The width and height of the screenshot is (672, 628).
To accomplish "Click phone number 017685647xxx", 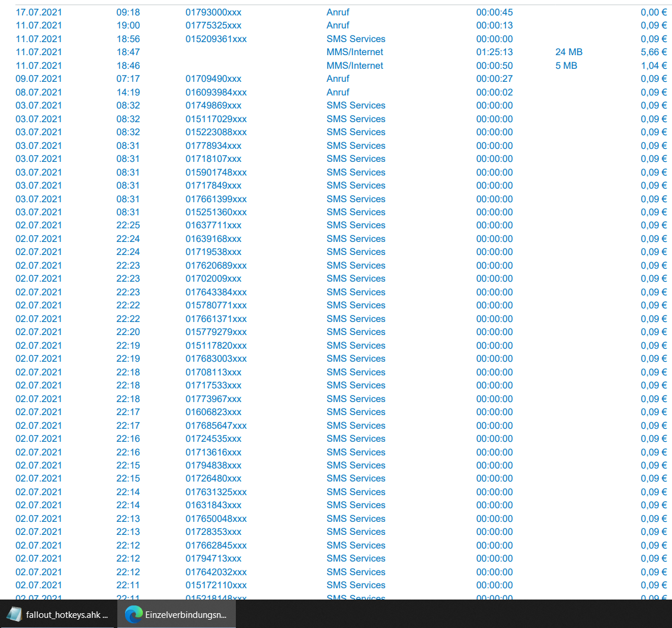I will point(216,425).
